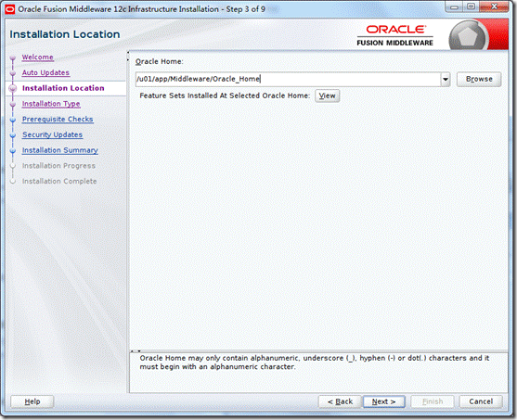Browse for an Oracle Home directory

pos(479,79)
